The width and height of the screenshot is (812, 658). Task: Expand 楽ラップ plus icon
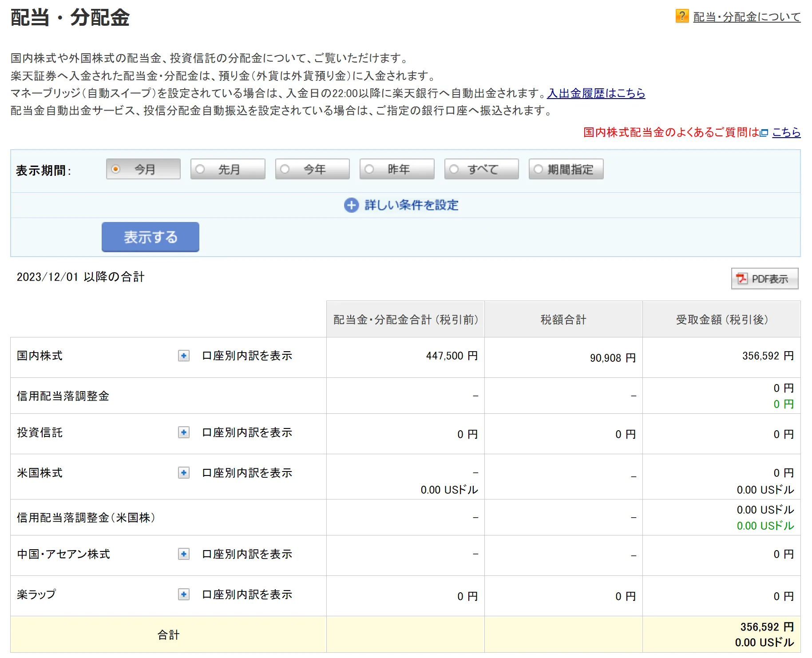184,595
